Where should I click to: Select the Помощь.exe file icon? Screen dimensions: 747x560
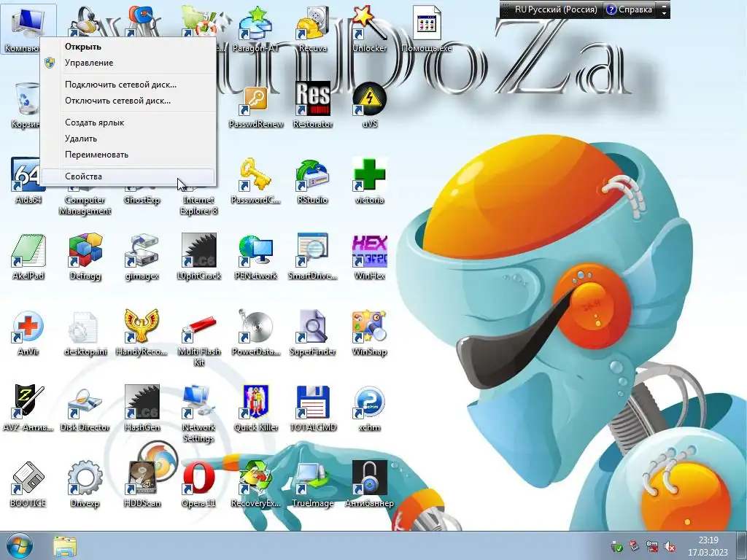pos(426,28)
